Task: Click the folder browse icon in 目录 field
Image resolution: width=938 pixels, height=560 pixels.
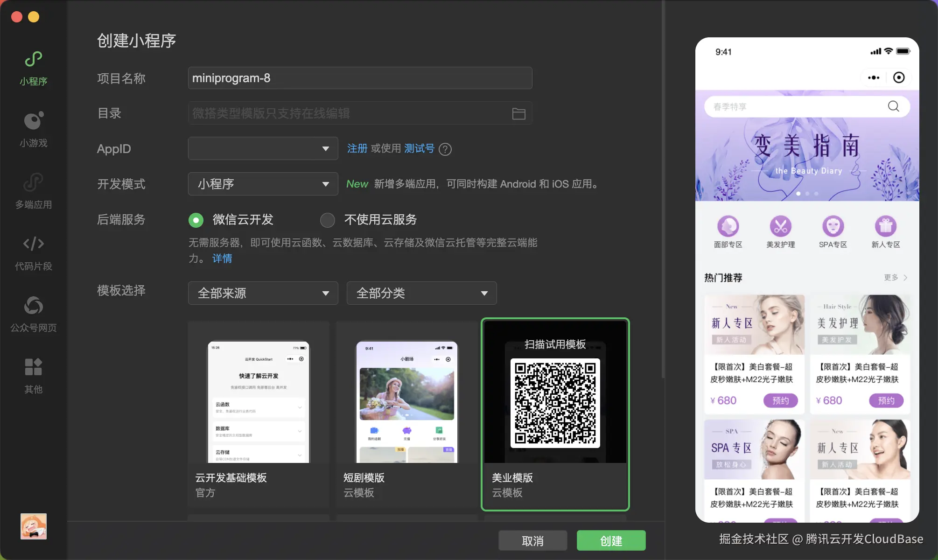Action: [518, 113]
